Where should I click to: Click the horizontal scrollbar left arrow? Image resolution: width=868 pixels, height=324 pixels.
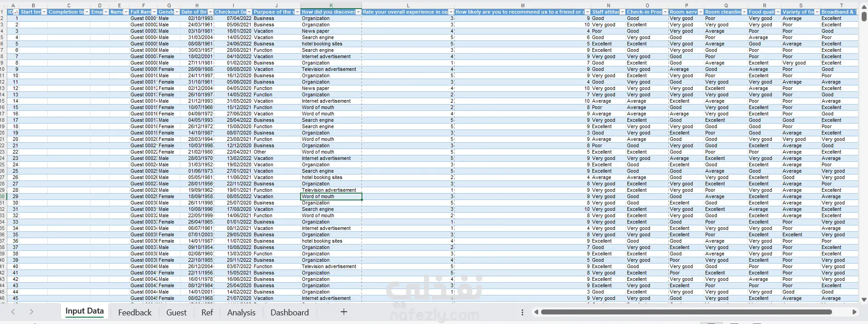pyautogui.click(x=536, y=312)
